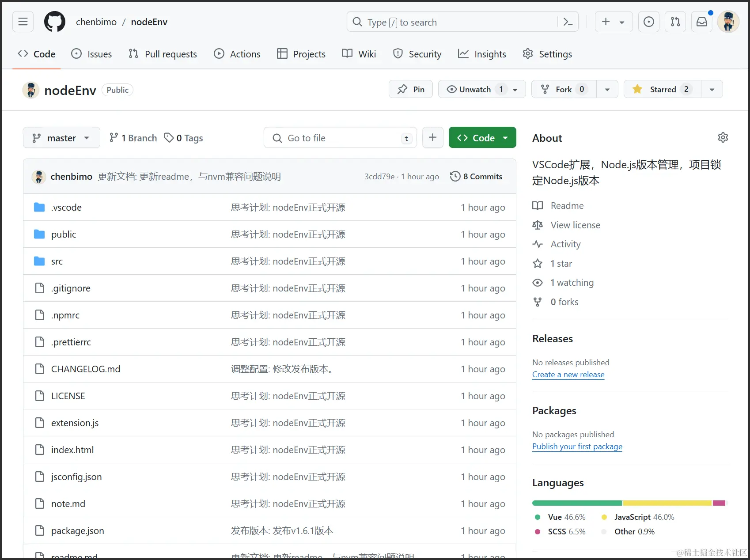Open the index.html file
Viewport: 750px width, 560px height.
pos(72,450)
